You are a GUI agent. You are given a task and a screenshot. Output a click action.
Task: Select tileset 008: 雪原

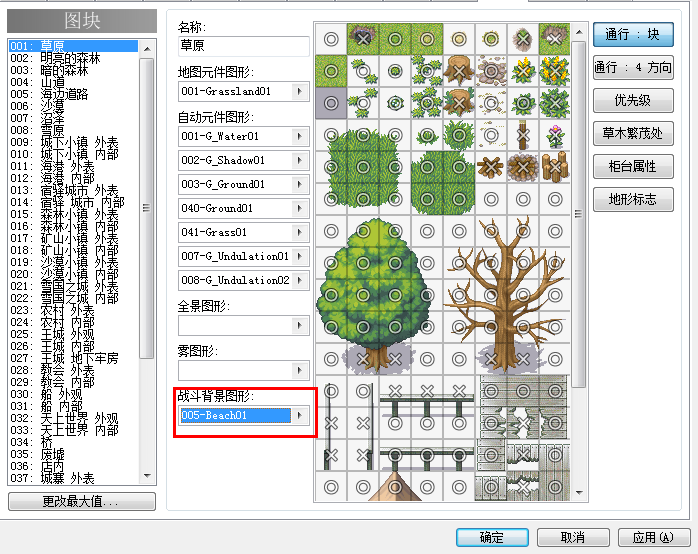(73, 130)
